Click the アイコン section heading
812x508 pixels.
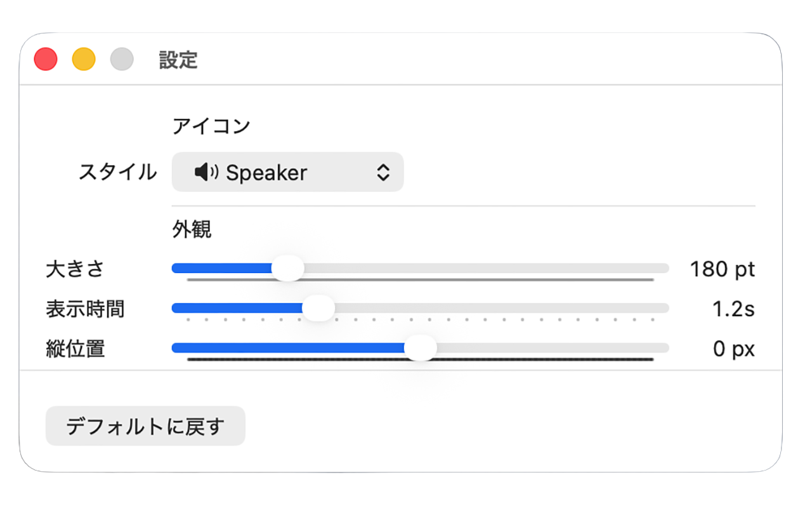211,126
